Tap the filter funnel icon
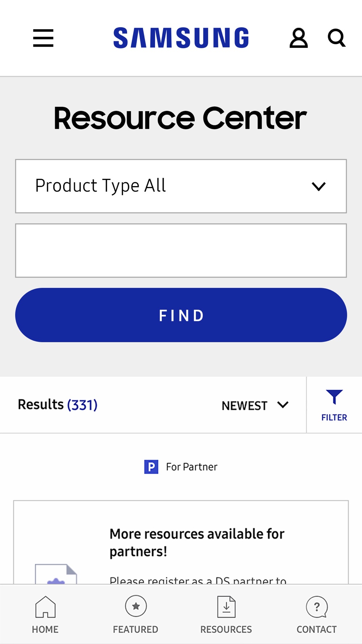 click(x=334, y=397)
